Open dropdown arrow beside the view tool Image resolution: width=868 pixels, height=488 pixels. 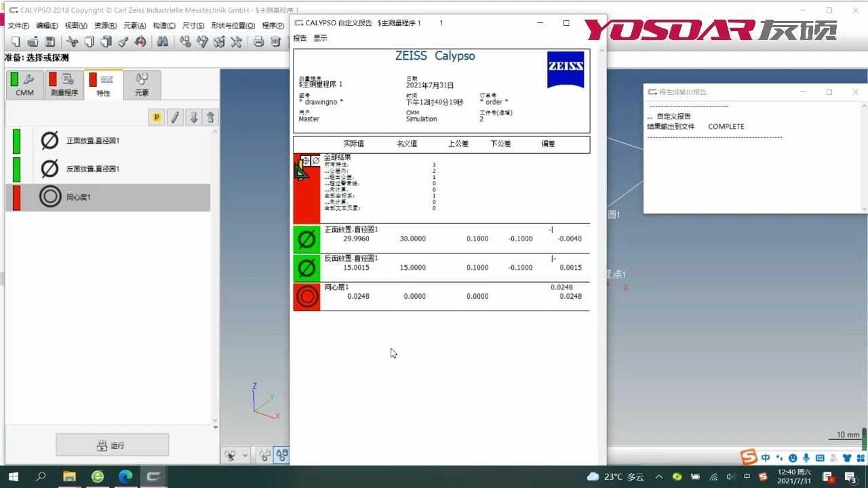click(245, 455)
